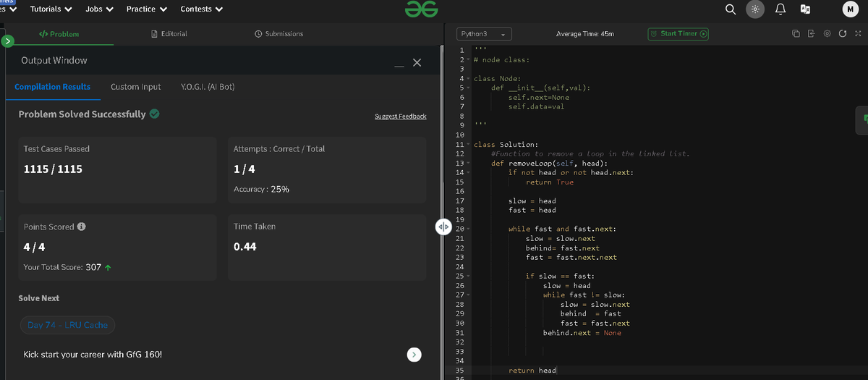Click the Start Timer button

point(678,34)
